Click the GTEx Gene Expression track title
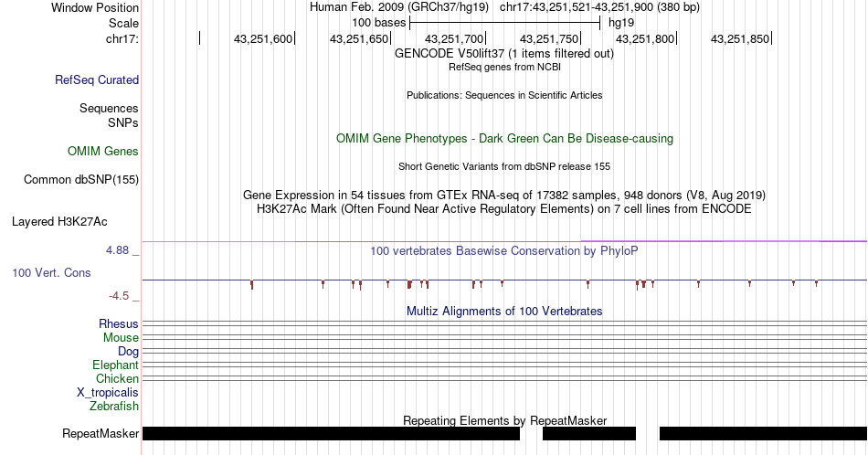The image size is (868, 455). point(504,195)
